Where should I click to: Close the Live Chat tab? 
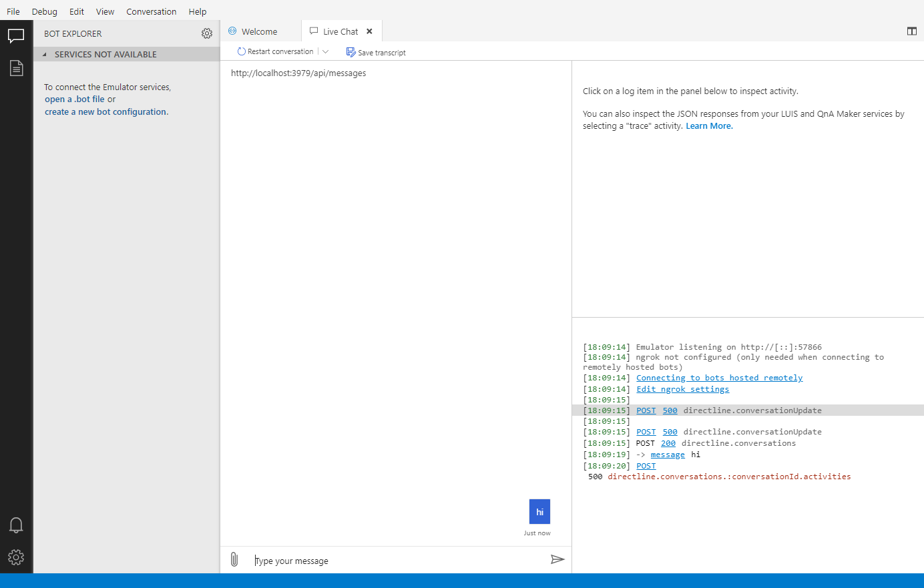tap(369, 31)
